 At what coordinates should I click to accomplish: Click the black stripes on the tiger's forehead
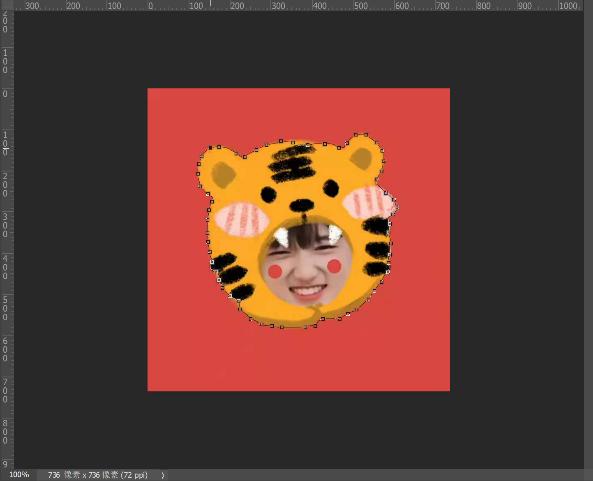(x=292, y=163)
